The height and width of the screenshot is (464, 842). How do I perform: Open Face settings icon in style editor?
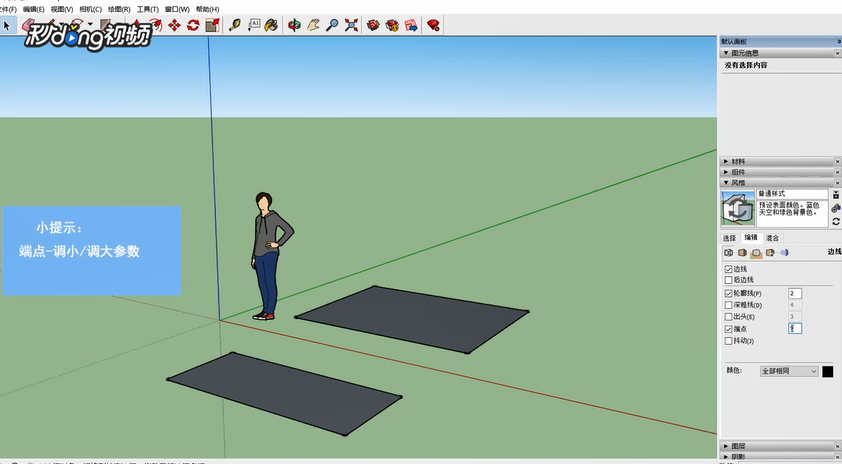click(743, 252)
